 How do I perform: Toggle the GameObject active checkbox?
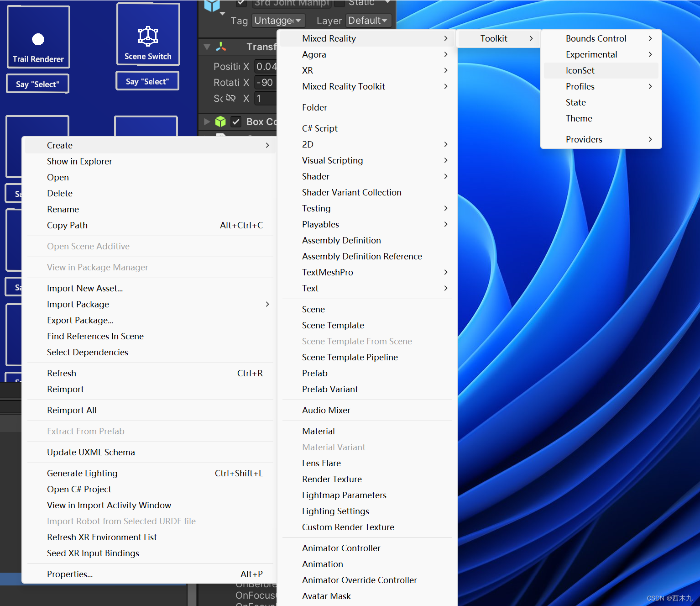tap(241, 3)
